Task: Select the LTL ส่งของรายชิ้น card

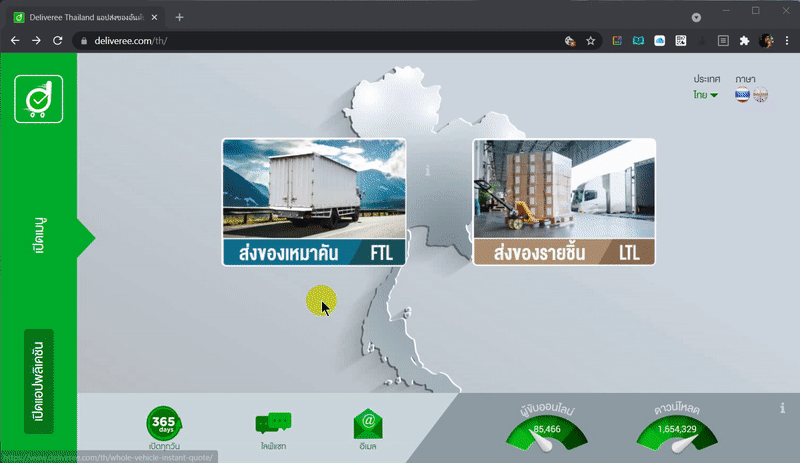Action: [564, 202]
